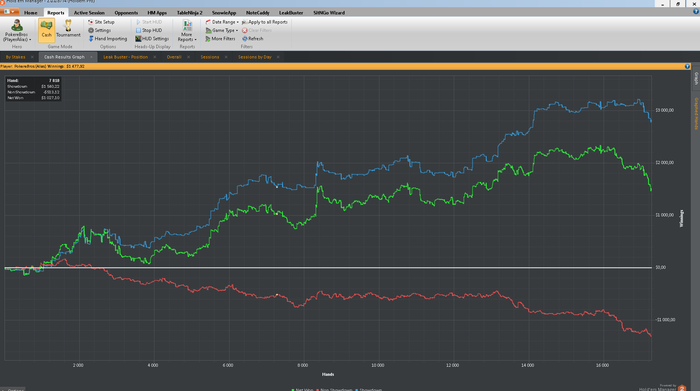Image resolution: width=700 pixels, height=391 pixels.
Task: Select the Cash Results Graph tab
Action: pos(64,57)
